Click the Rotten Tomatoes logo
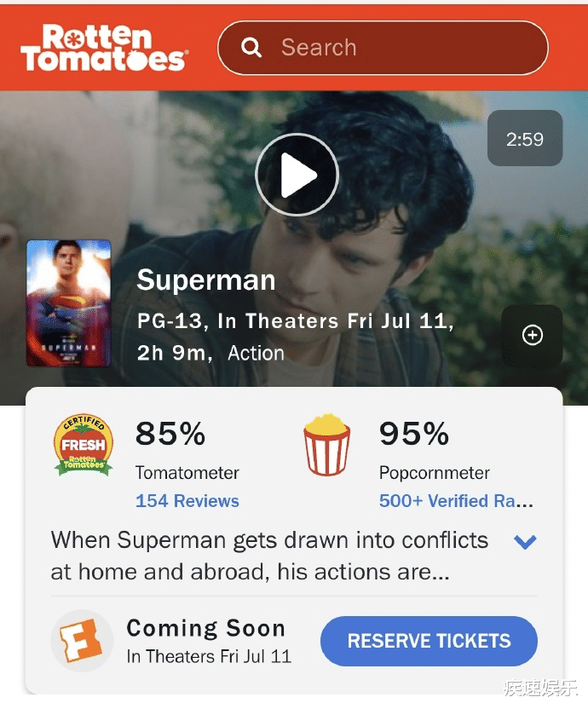This screenshot has height=709, width=588. [104, 48]
